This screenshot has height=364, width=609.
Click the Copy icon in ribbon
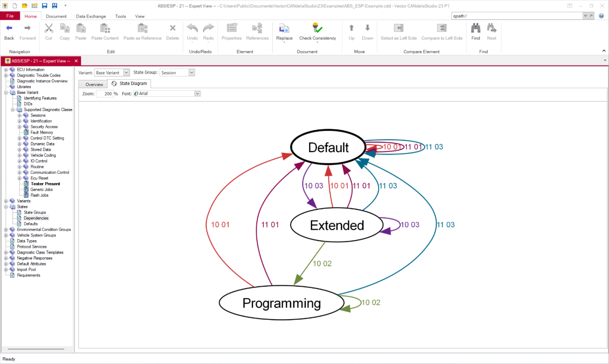[x=65, y=28]
